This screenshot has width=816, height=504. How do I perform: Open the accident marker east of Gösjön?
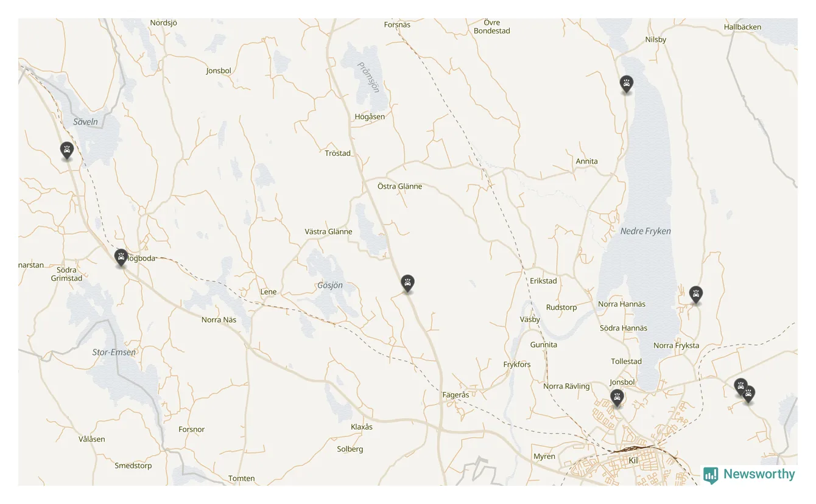tap(407, 283)
